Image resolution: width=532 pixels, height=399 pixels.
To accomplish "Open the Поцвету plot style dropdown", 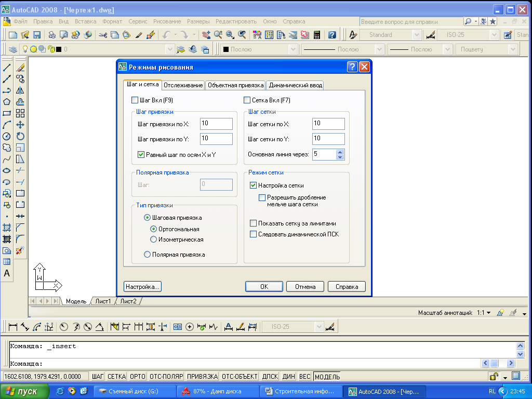I will [512, 49].
